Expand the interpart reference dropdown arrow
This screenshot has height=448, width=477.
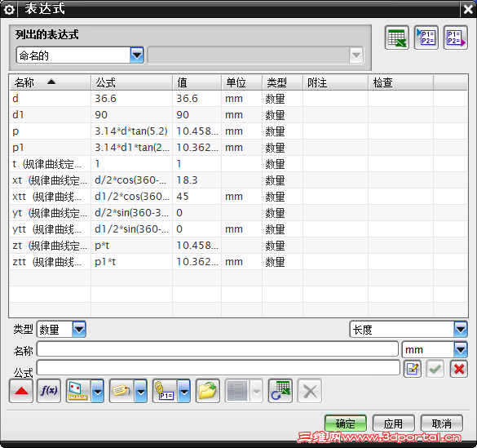coord(183,391)
